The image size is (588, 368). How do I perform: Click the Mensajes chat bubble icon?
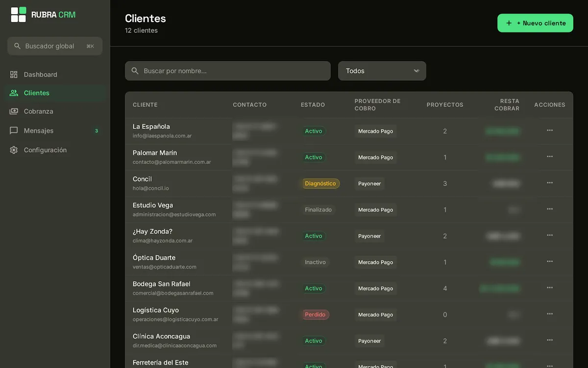(x=14, y=131)
